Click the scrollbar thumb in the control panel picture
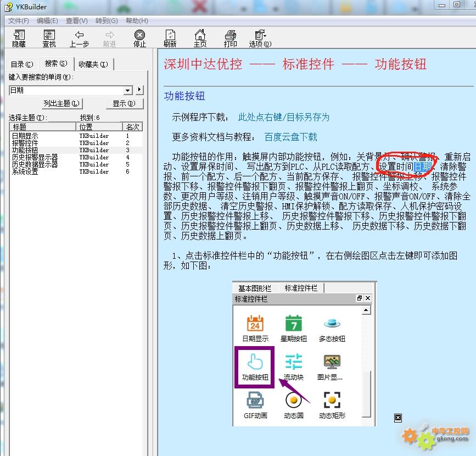The image size is (476, 456). coord(367,394)
